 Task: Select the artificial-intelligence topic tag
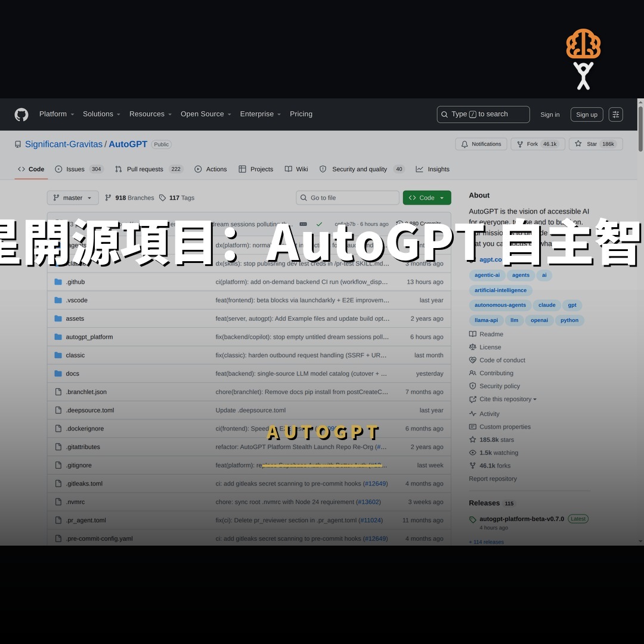[500, 290]
